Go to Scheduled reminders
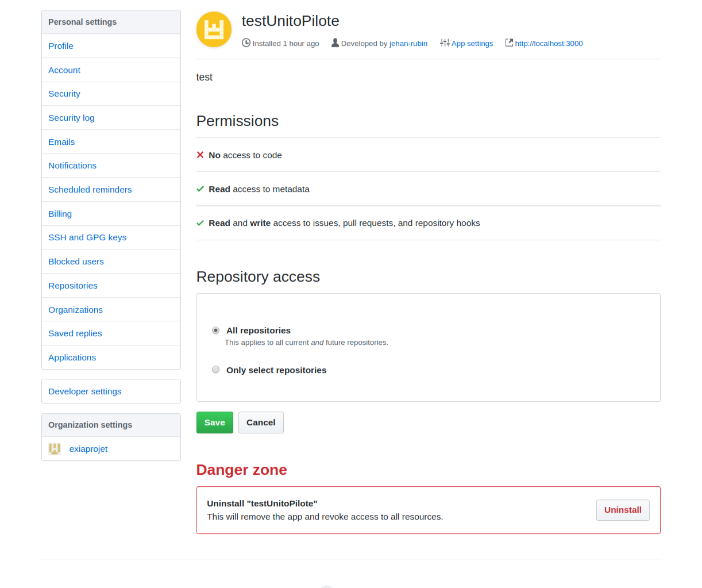 (x=111, y=190)
